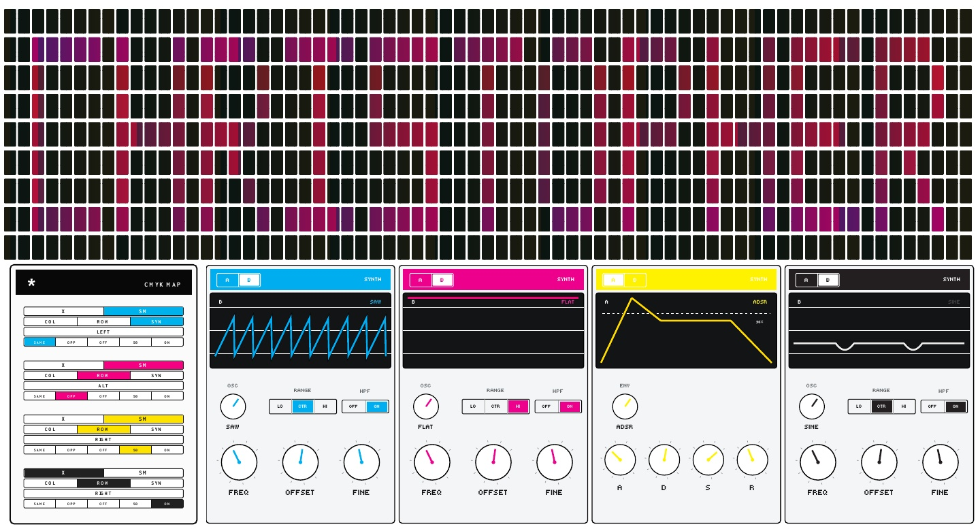980x529 pixels.
Task: Switch HPF to OFF in magenta synth
Action: pos(546,406)
